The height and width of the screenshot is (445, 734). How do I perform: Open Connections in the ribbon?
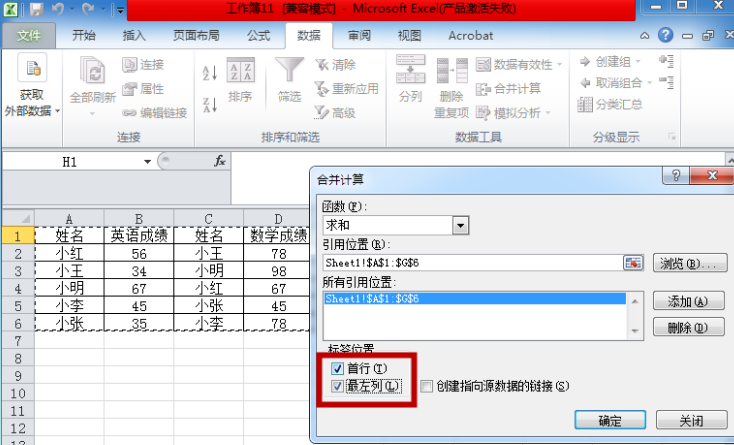(143, 65)
